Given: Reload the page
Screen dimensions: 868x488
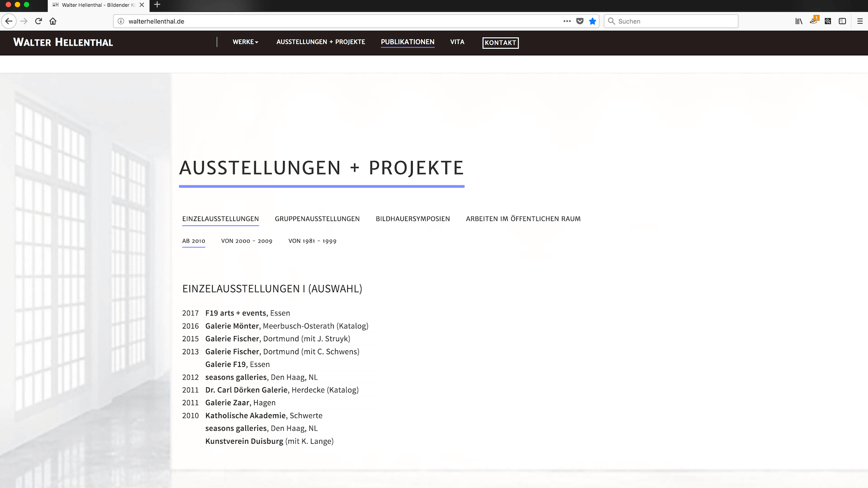Looking at the screenshot, I should point(38,21).
